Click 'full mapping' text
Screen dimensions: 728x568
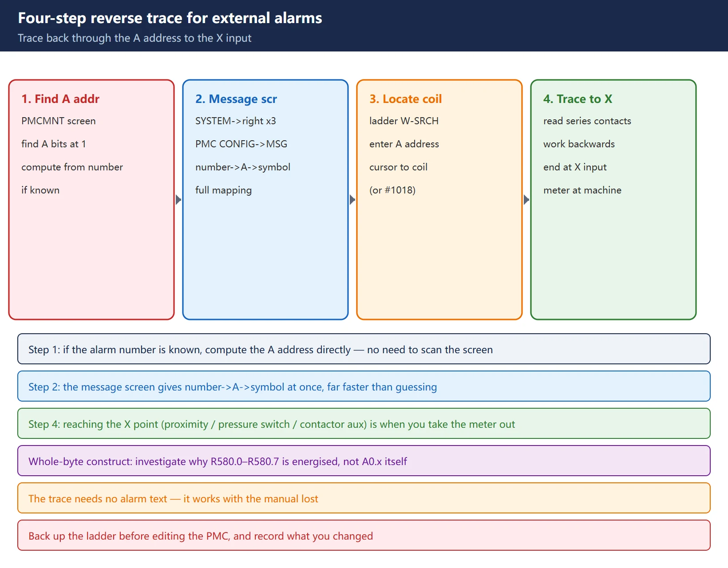224,190
